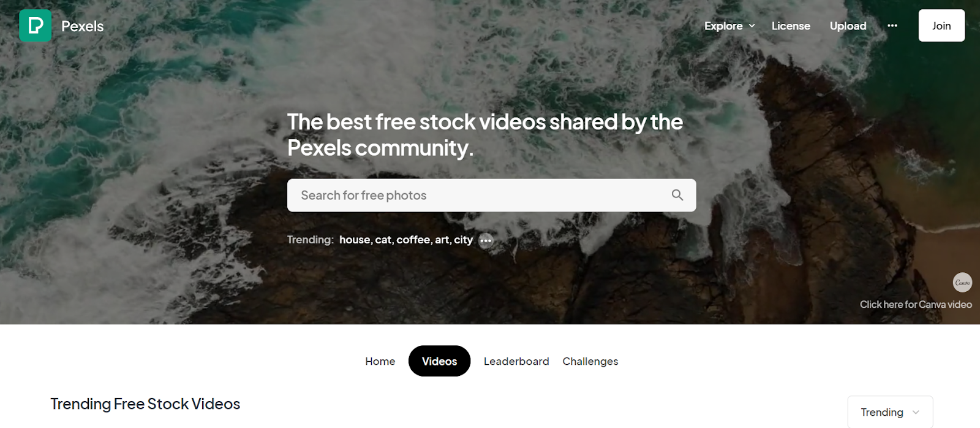Select the Videos tab
This screenshot has width=980, height=428.
pos(439,361)
